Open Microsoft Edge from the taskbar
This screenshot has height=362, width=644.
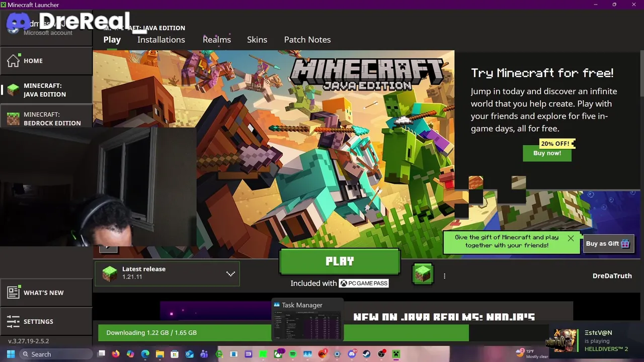145,354
